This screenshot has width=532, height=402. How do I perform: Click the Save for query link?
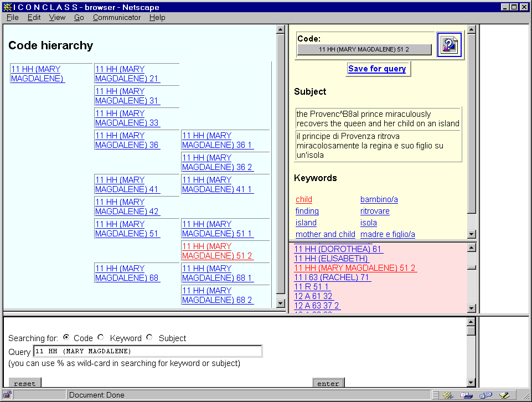377,69
